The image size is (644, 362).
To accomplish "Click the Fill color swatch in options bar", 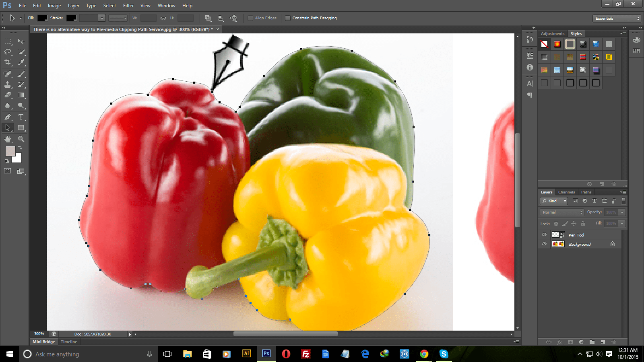I will point(42,18).
